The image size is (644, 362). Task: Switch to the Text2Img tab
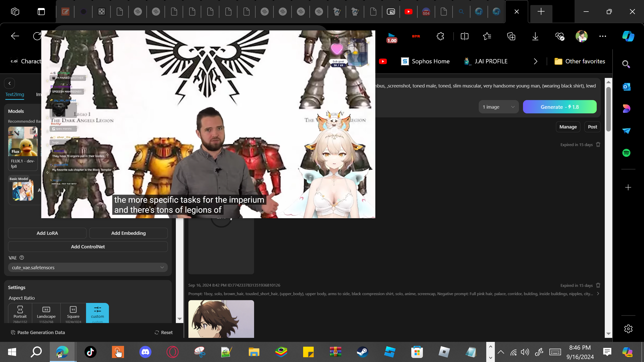tap(15, 95)
